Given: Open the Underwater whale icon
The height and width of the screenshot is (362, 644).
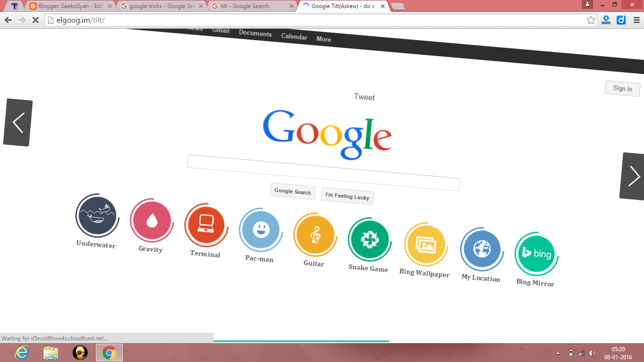Looking at the screenshot, I should [x=97, y=215].
